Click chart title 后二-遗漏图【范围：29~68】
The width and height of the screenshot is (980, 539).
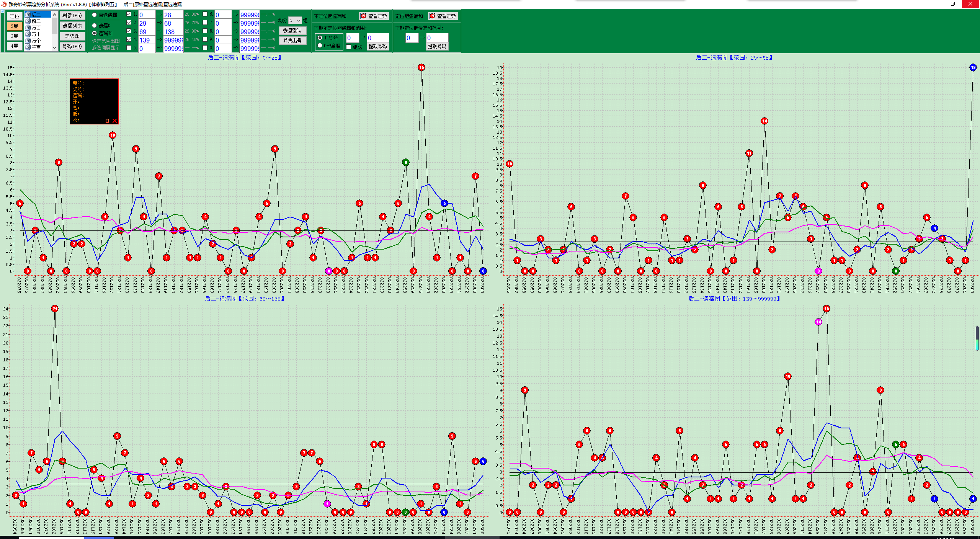coord(734,57)
